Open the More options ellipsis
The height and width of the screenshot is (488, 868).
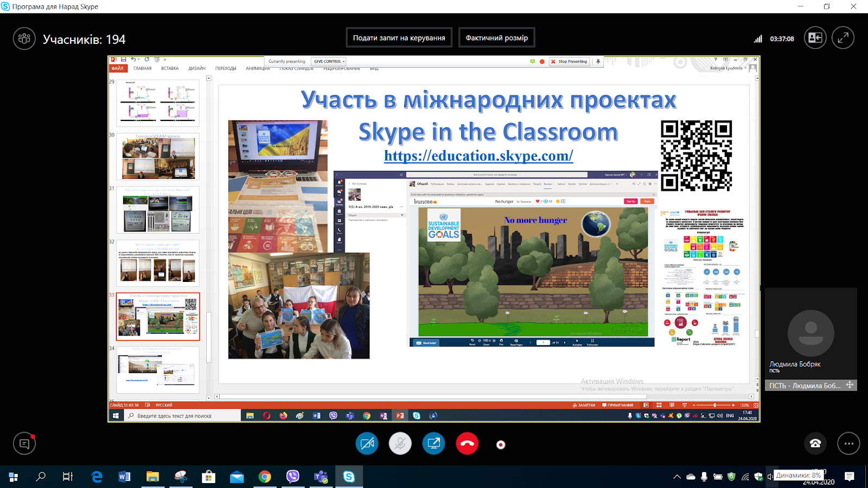pos(848,444)
